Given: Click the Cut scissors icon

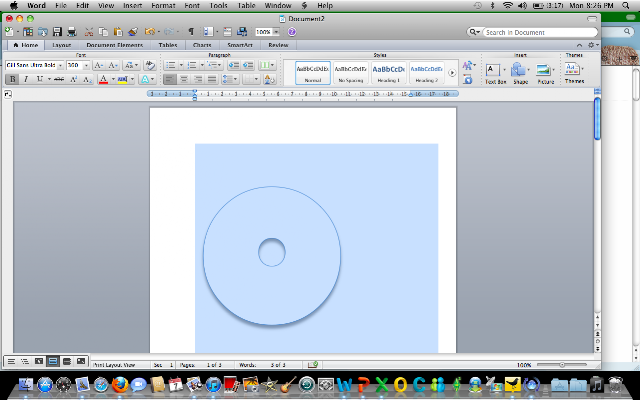Looking at the screenshot, I should tap(89, 32).
